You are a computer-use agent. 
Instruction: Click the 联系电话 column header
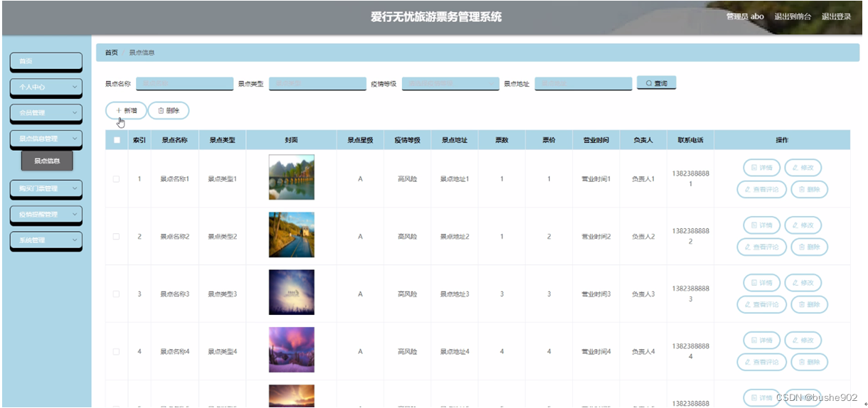[x=690, y=140]
